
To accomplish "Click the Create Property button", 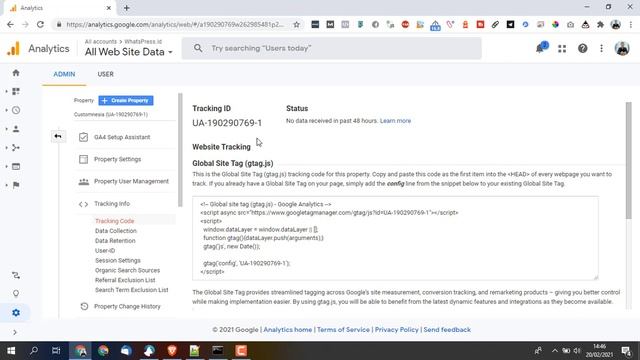I will 126,100.
